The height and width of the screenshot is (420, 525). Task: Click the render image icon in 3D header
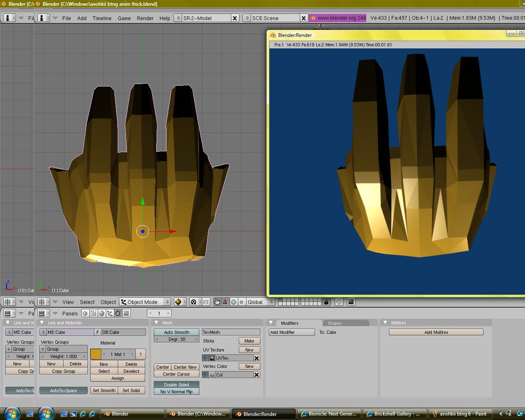coord(351,302)
